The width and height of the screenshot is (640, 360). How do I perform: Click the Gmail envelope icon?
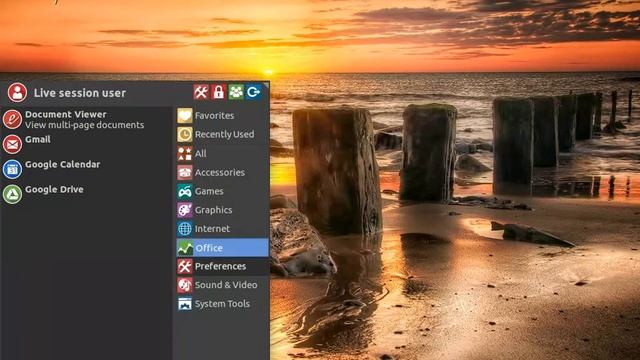click(x=12, y=144)
